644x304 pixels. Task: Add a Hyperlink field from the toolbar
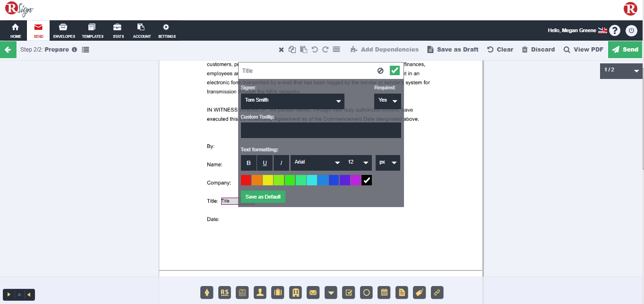pos(437,293)
